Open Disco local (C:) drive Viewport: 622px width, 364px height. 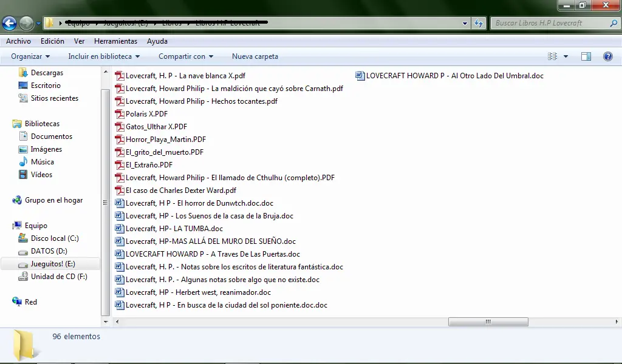pyautogui.click(x=55, y=238)
